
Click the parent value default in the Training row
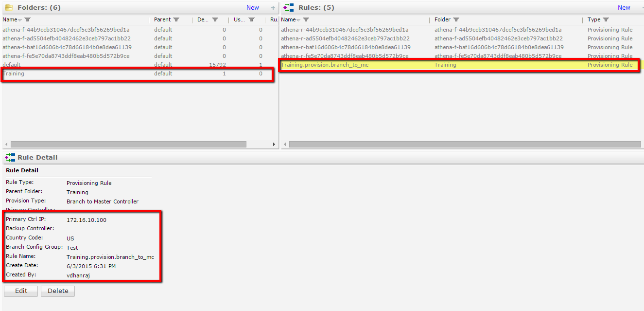tap(163, 73)
